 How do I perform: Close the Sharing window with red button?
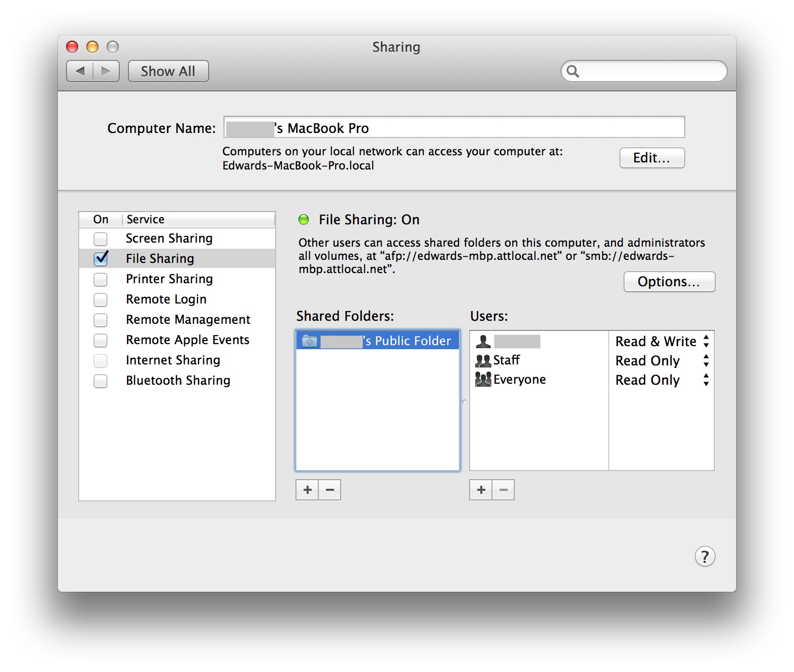click(x=72, y=47)
